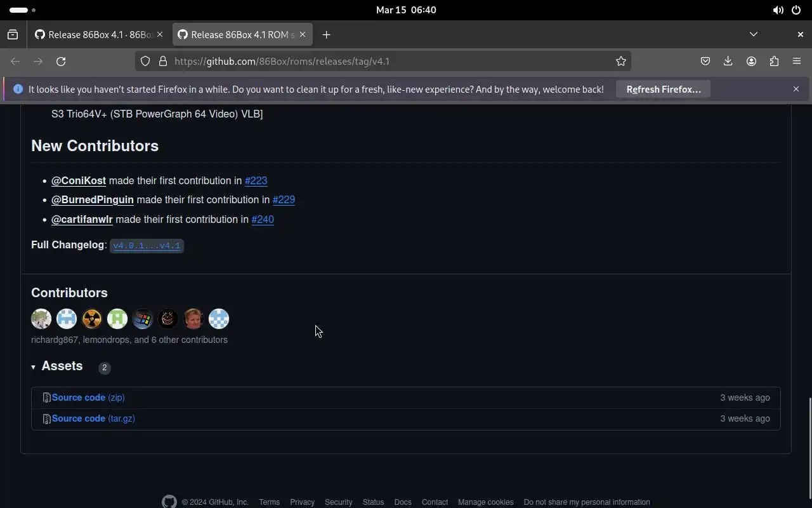
Task: Close the 'Release 86Box 4.1 · 86Box' tab
Action: point(160,35)
